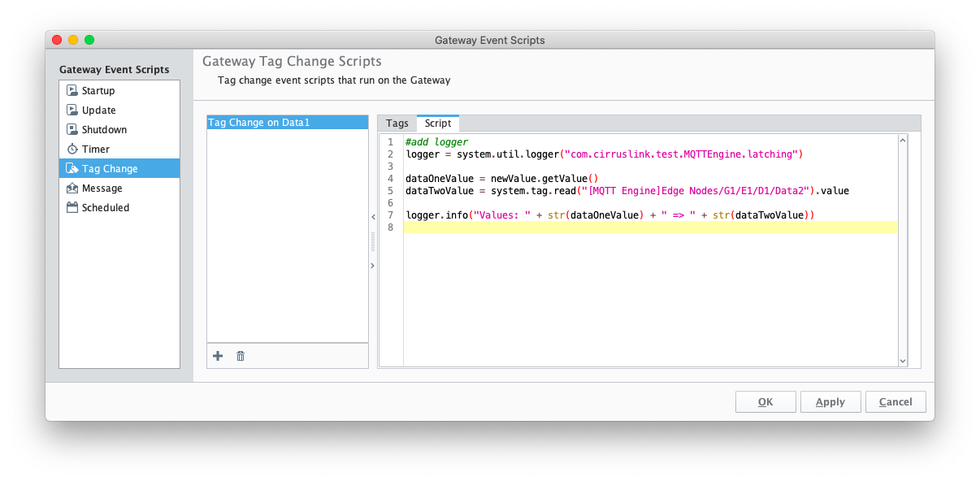The height and width of the screenshot is (481, 980).
Task: Expand the script list with right arrow
Action: click(372, 266)
